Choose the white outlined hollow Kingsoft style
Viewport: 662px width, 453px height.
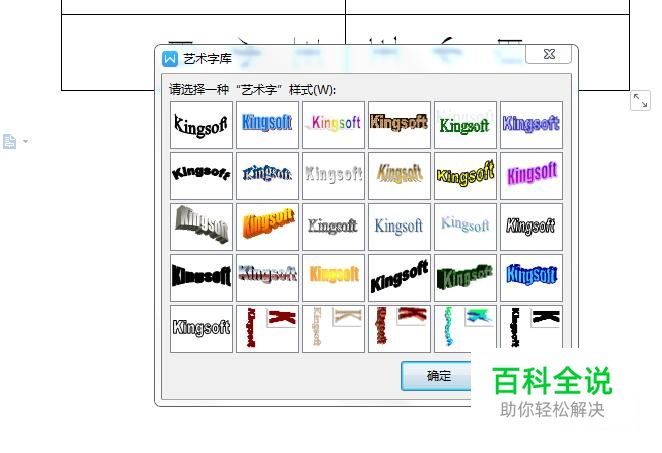[x=201, y=329]
